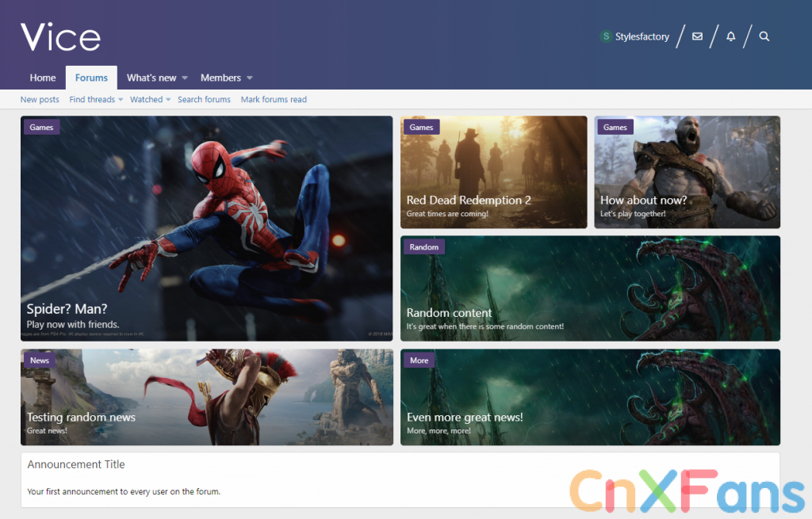This screenshot has width=812, height=519.
Task: Open the Members tab
Action: [x=220, y=78]
